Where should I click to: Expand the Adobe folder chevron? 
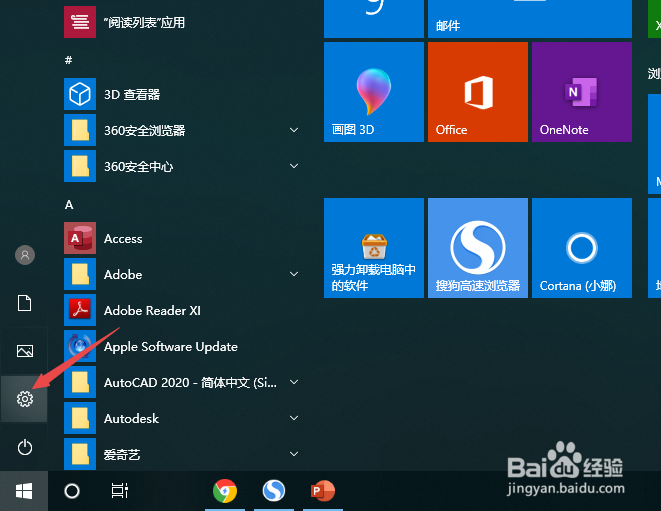[294, 274]
